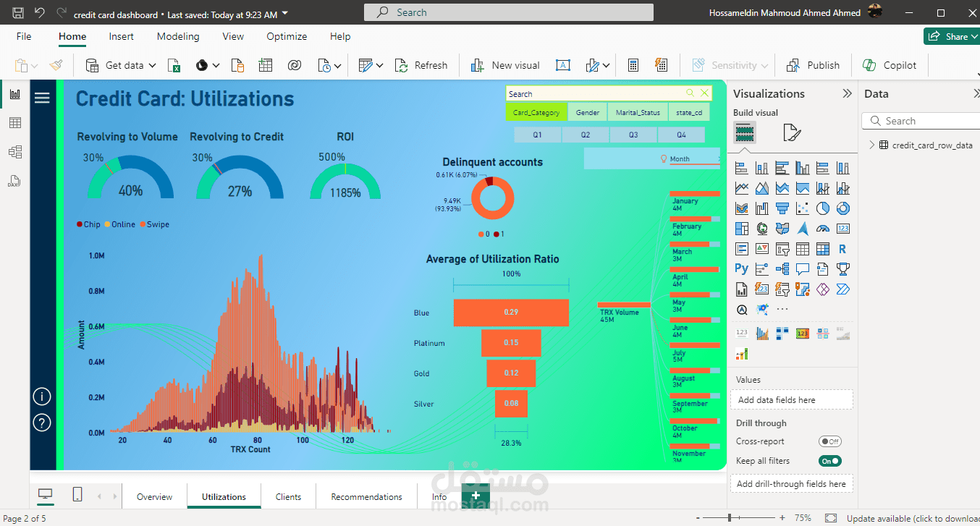Viewport: 980px width, 526px height.
Task: Open the Report view in left sidebar
Action: (x=14, y=94)
